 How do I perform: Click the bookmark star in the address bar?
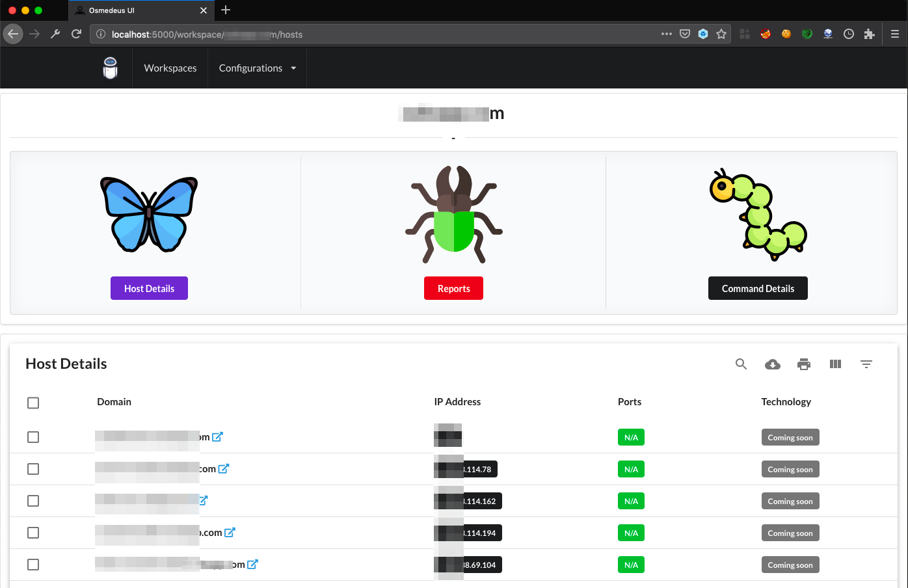[x=721, y=34]
